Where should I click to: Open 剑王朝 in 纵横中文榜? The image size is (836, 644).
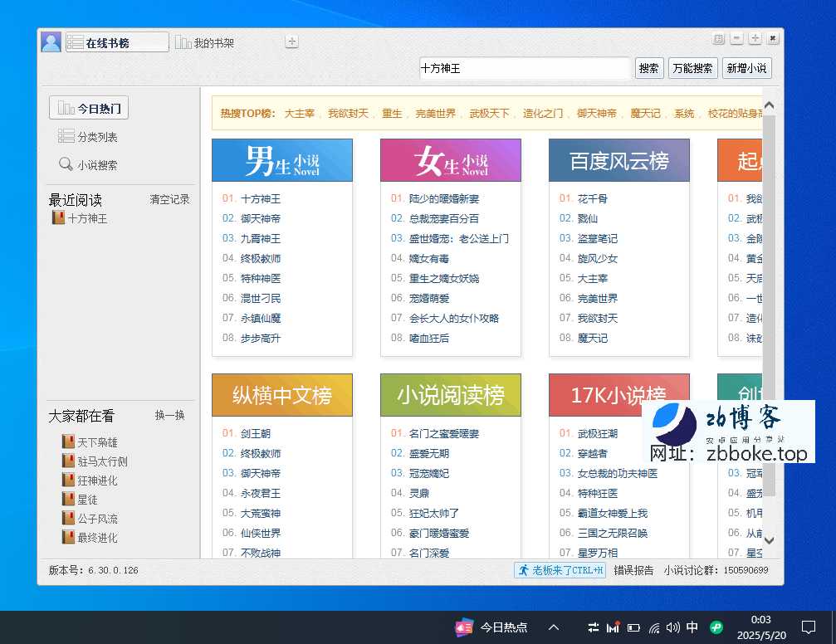coord(256,433)
